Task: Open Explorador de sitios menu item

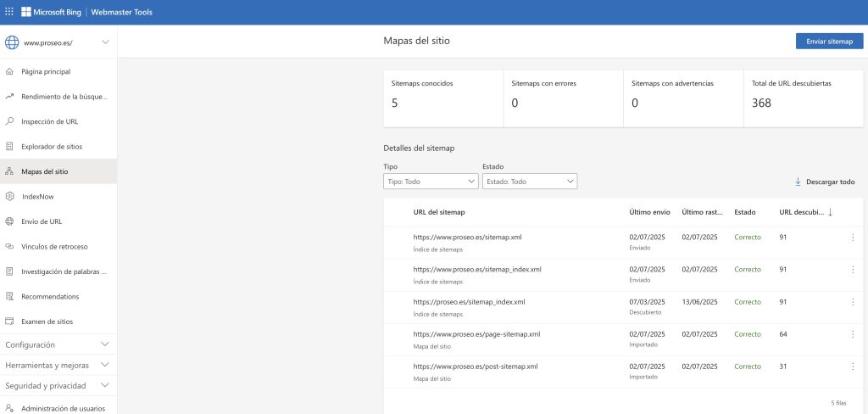Action: pos(51,147)
